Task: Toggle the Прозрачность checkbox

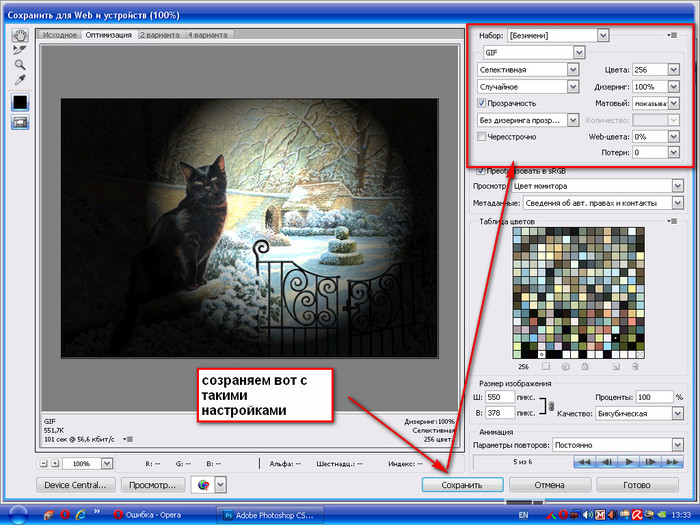Action: click(481, 103)
